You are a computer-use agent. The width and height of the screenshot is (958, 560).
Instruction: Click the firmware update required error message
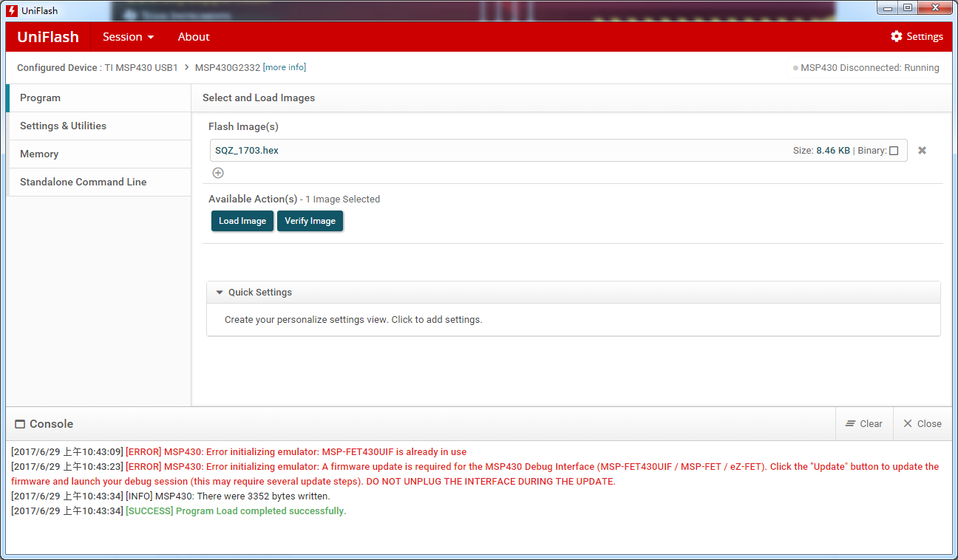(475, 474)
